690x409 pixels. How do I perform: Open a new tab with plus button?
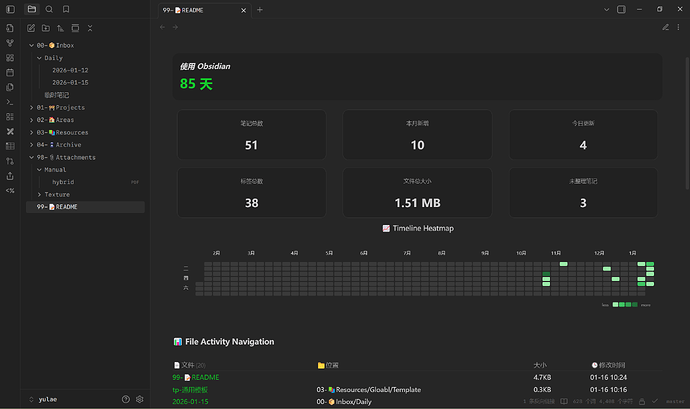[x=260, y=9]
